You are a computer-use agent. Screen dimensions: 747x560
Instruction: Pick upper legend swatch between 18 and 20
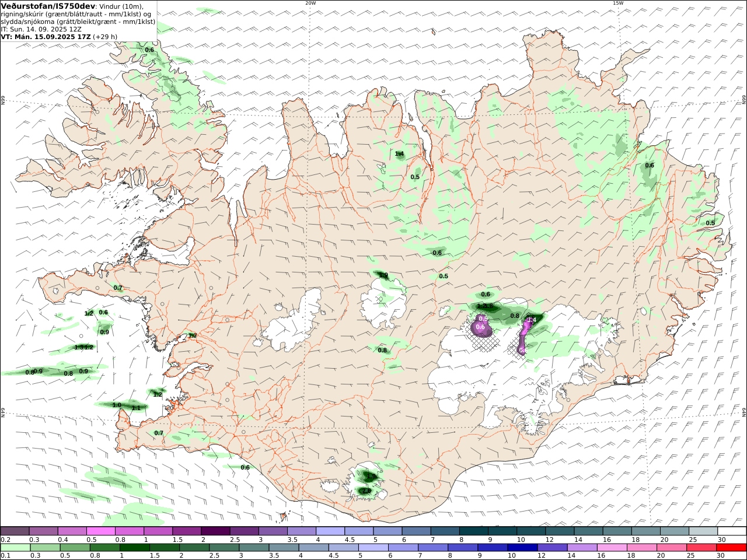645,531
